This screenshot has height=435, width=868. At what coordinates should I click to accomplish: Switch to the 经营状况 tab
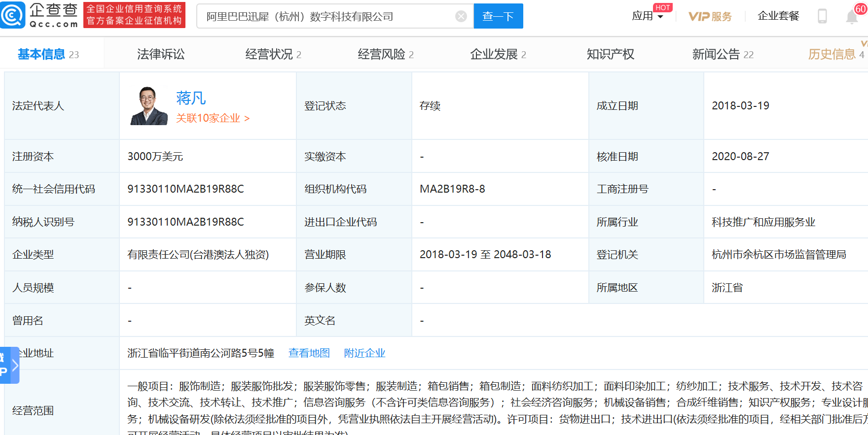tap(273, 54)
